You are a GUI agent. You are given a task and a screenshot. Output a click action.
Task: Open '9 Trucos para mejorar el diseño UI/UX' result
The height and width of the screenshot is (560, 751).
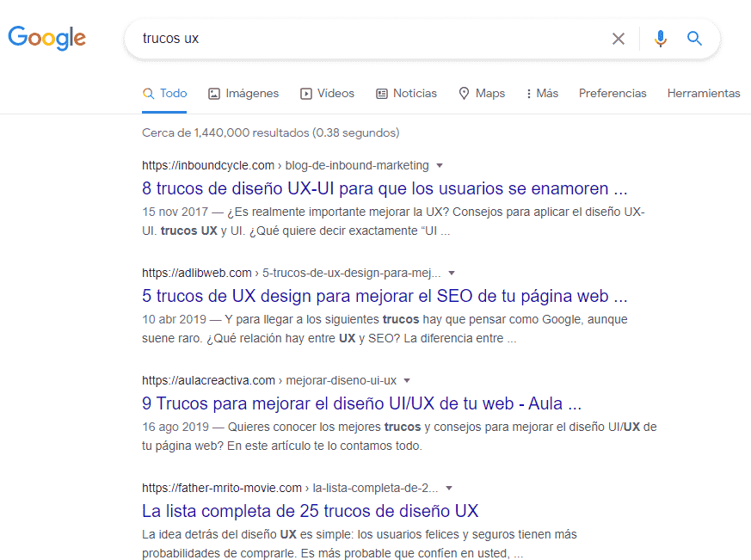click(x=361, y=403)
